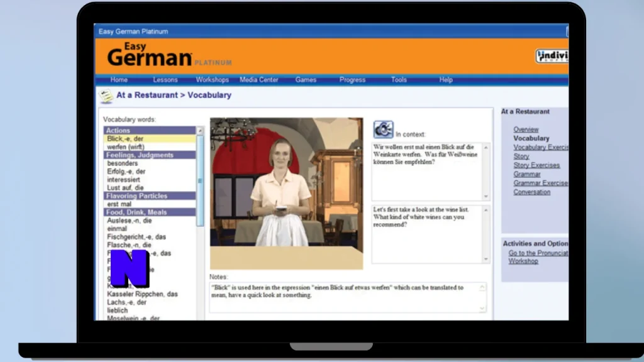Click the Notes box scroll-down arrow
Viewport: 644px width, 362px height.
tap(482, 308)
